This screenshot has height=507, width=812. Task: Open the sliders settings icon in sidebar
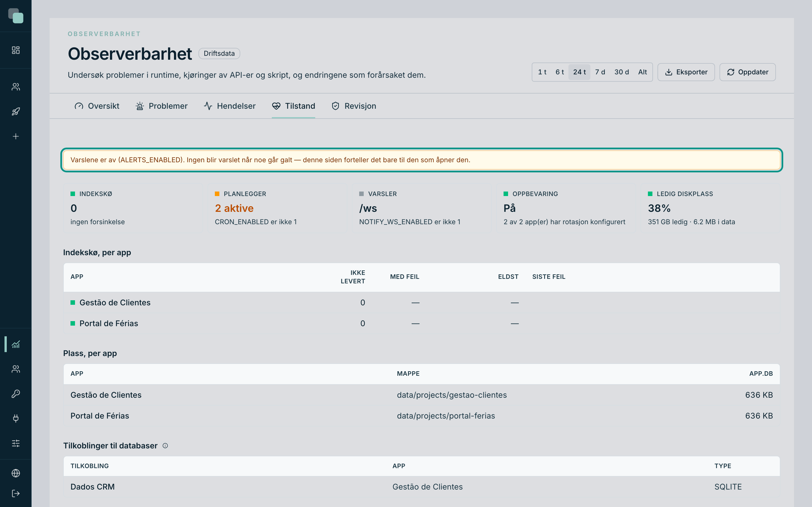click(x=16, y=443)
